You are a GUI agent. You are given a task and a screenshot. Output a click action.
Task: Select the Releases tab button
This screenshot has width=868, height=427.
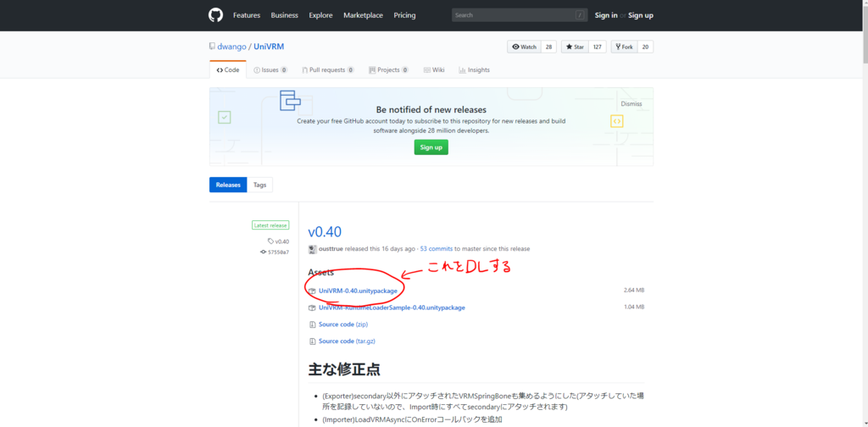228,185
